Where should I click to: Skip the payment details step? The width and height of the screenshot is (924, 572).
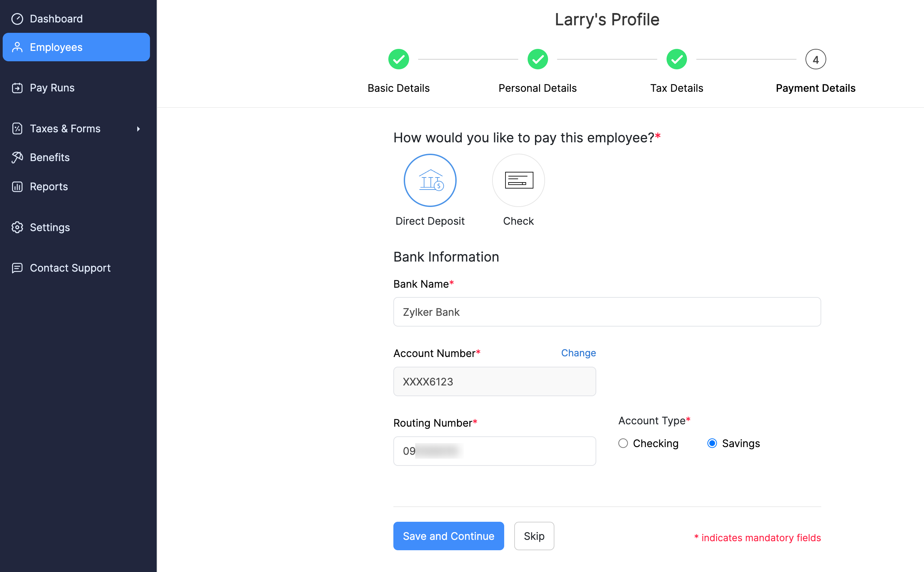click(534, 536)
